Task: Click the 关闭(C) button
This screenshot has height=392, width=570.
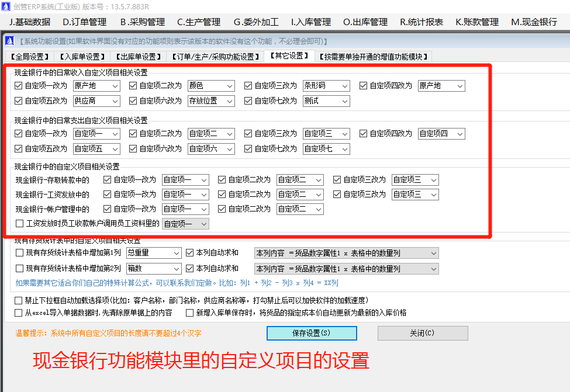Action: coord(422,333)
